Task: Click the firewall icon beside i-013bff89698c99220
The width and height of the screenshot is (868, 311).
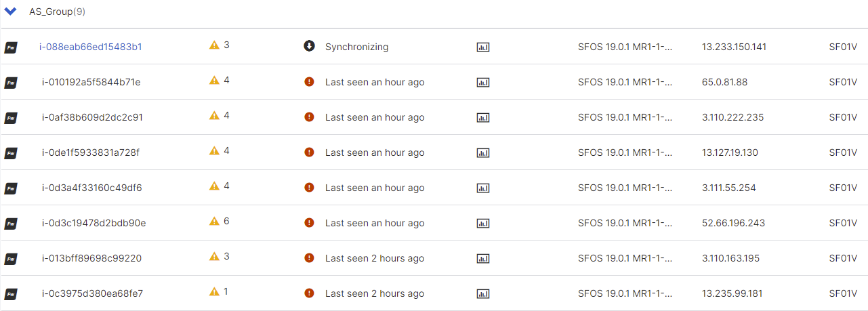Action: [x=11, y=259]
